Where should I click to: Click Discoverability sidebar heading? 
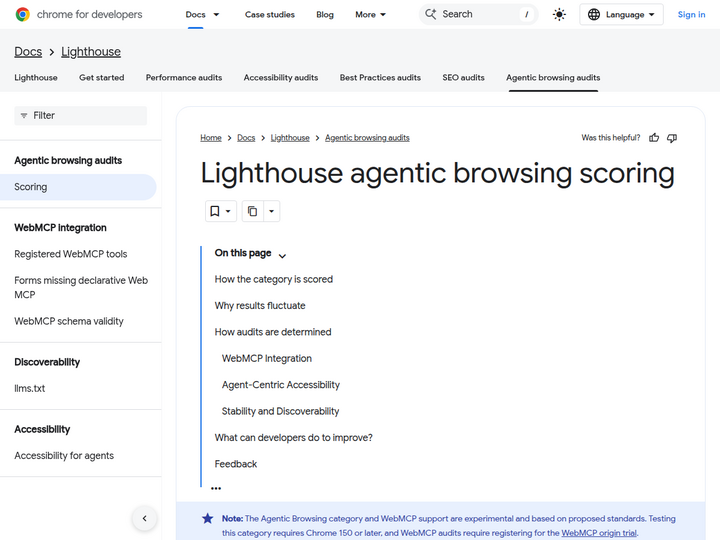click(47, 362)
